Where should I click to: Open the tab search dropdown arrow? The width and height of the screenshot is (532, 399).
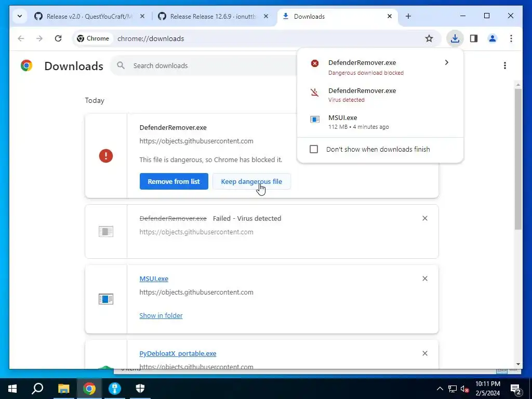20,16
